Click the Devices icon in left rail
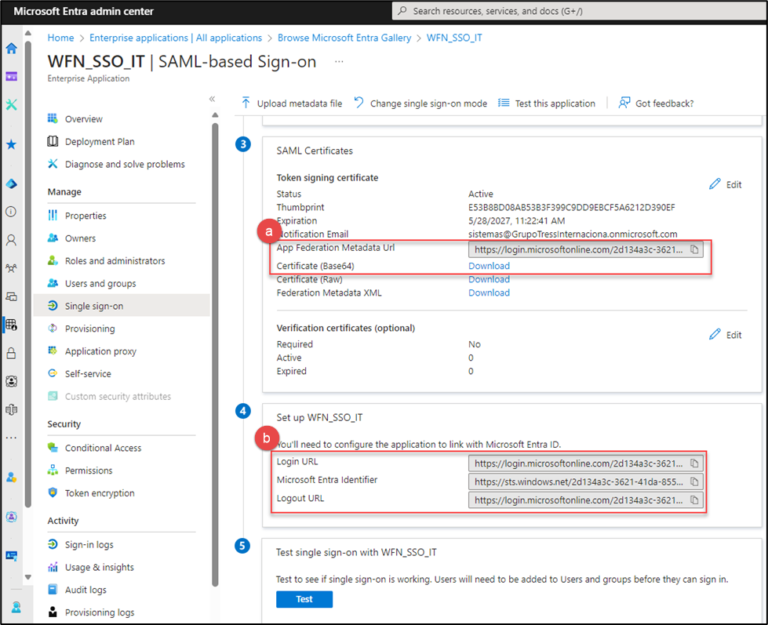Viewport: 768px width, 625px height. pyautogui.click(x=11, y=296)
